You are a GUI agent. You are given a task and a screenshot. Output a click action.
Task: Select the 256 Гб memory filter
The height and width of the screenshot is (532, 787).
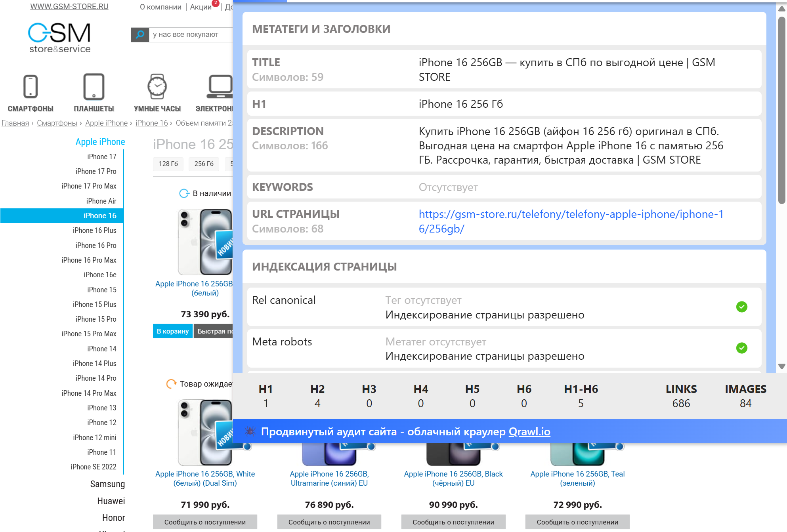click(204, 164)
